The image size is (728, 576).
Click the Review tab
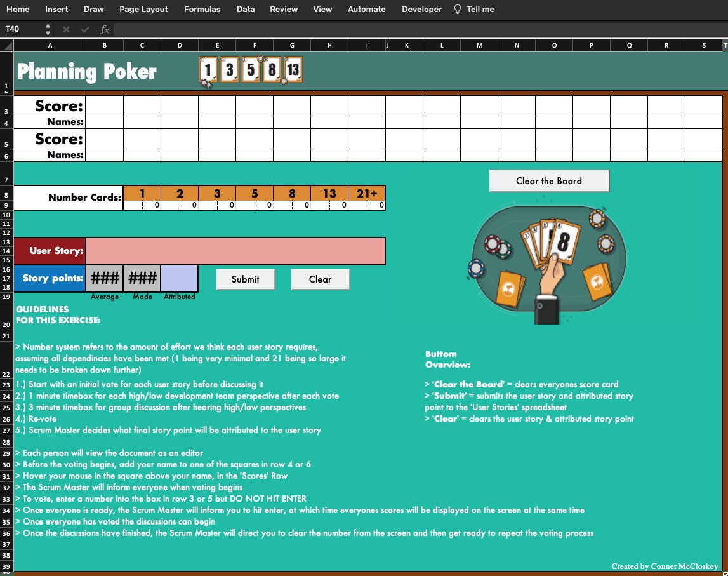tap(284, 9)
